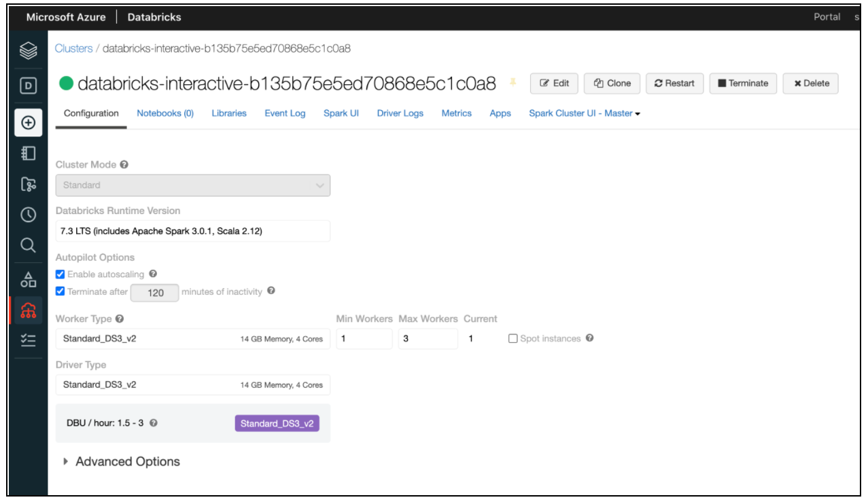Viewport: 868px width, 504px height.
Task: View the Driver Logs tab
Action: (x=400, y=113)
